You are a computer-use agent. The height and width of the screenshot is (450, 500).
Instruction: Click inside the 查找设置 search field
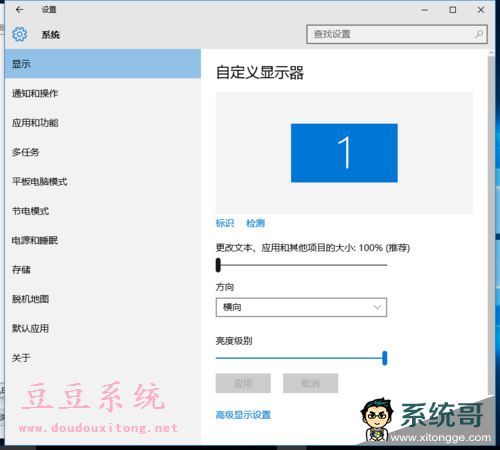tap(397, 34)
